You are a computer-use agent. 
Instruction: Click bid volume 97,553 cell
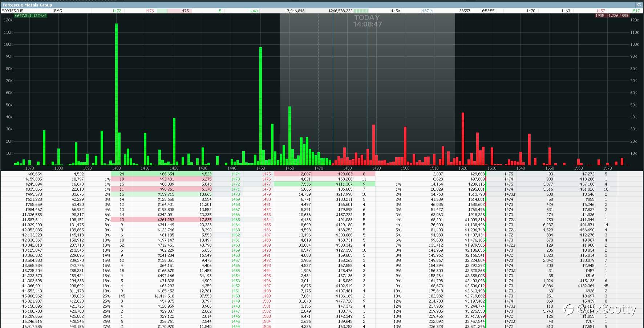(205, 296)
